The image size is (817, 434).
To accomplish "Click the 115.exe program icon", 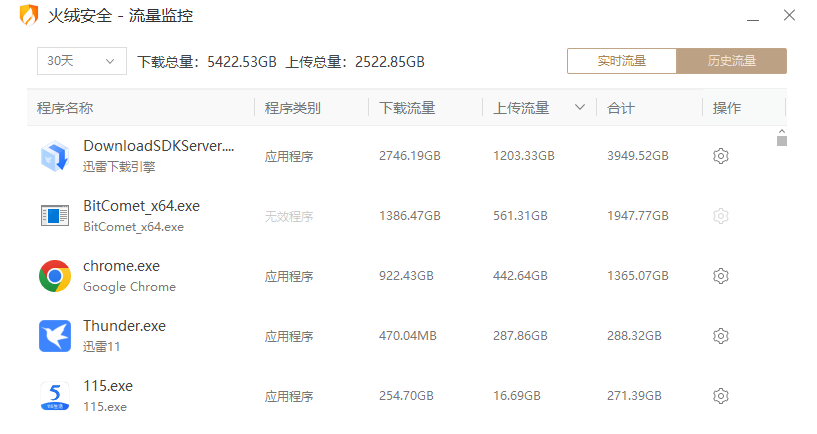I will [x=55, y=396].
